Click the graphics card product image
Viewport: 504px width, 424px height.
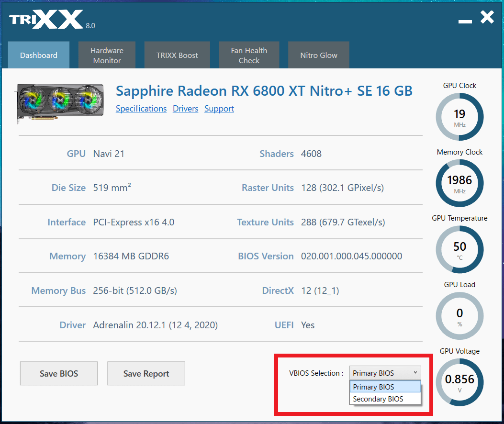click(x=60, y=102)
